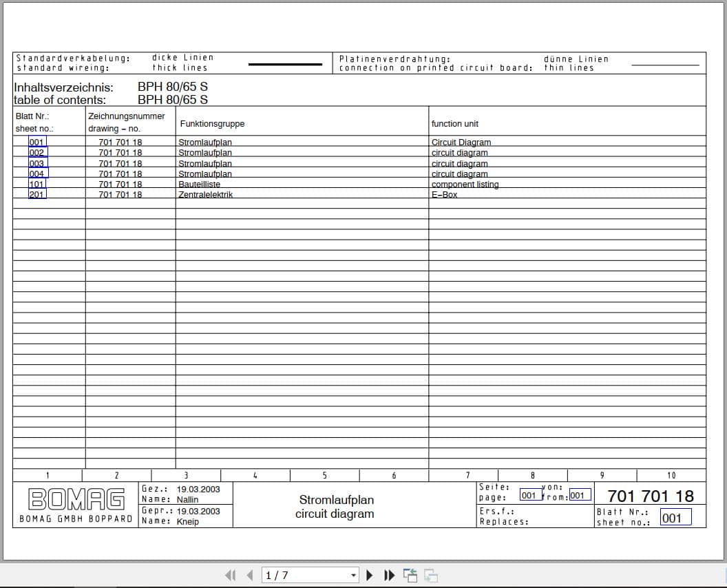Select 'E-Box' cell text
The height and width of the screenshot is (588, 727).
click(x=444, y=194)
